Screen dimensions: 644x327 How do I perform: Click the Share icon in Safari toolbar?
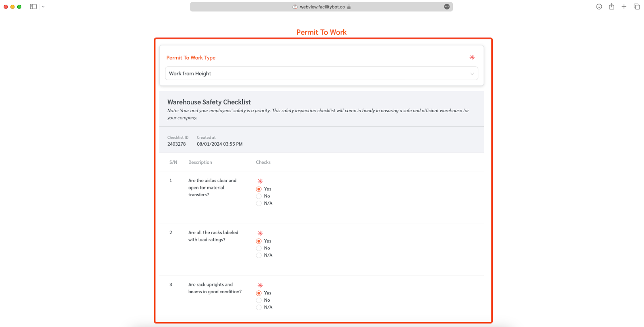click(611, 6)
